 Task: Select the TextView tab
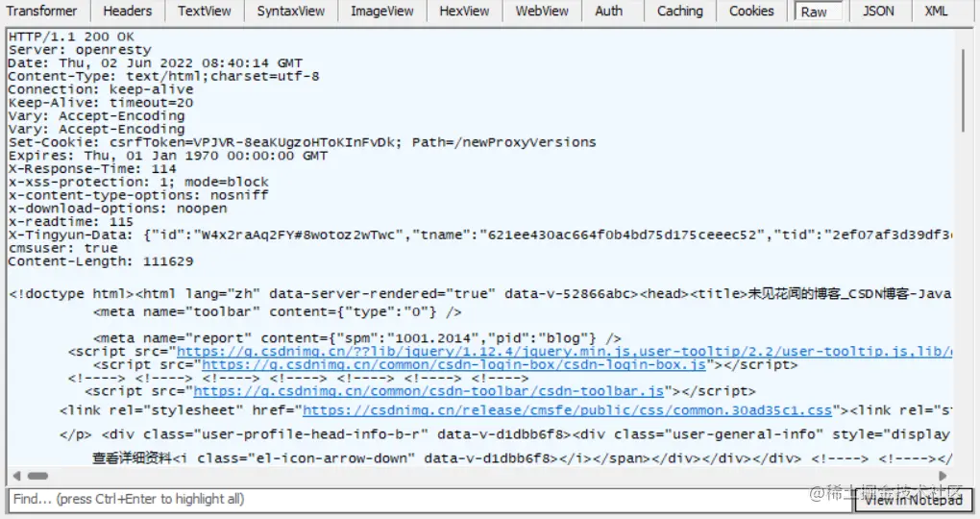[x=204, y=12]
